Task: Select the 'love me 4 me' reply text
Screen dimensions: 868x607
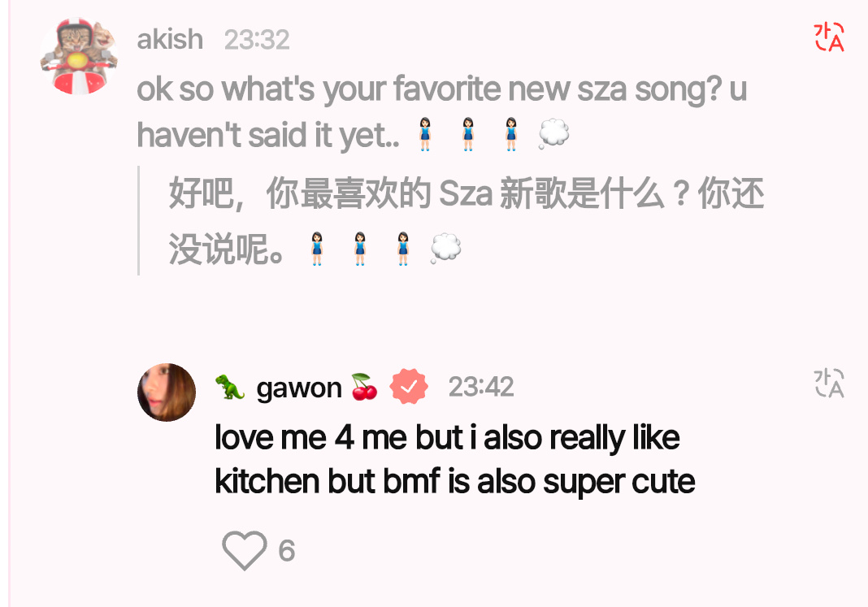Action: point(455,459)
